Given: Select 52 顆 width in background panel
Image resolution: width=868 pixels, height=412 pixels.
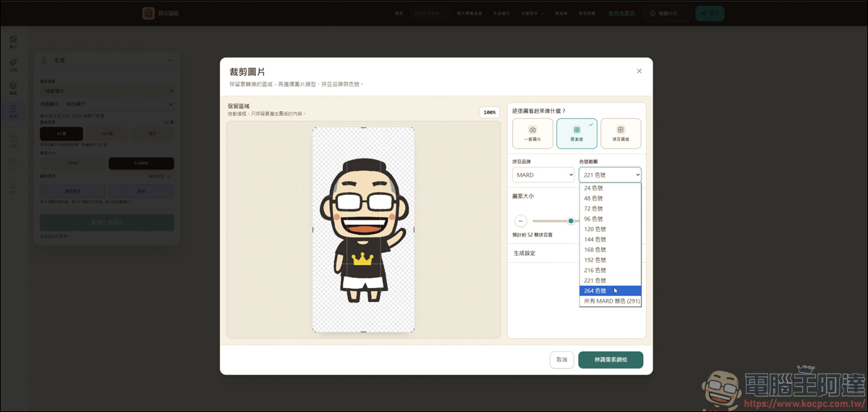Looking at the screenshot, I should pos(61,133).
